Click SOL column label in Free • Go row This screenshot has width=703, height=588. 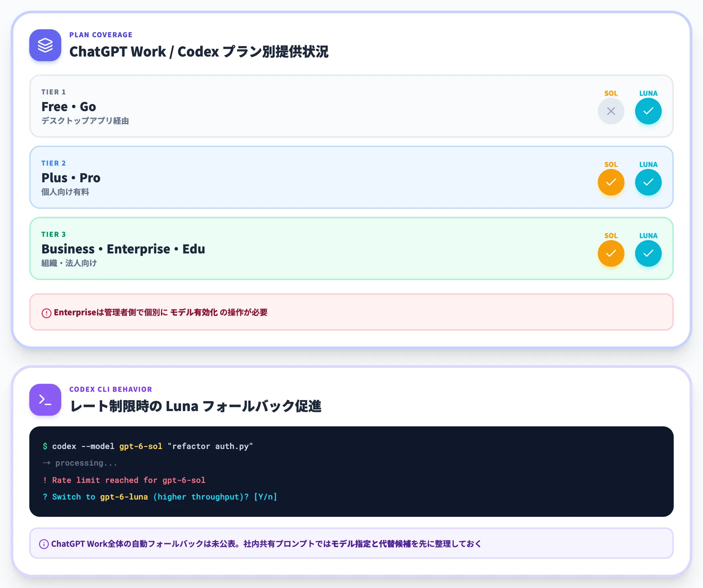pos(611,93)
